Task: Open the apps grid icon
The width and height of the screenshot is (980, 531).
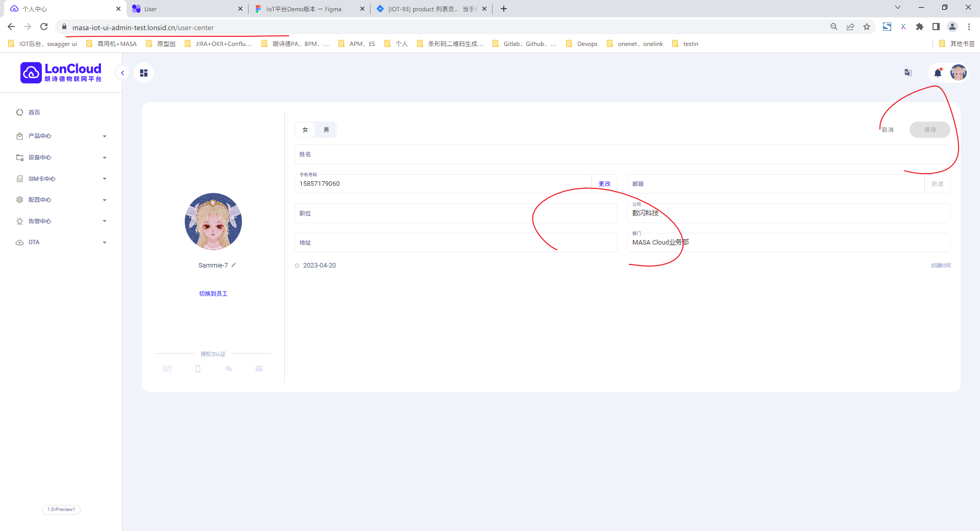Action: pos(143,73)
